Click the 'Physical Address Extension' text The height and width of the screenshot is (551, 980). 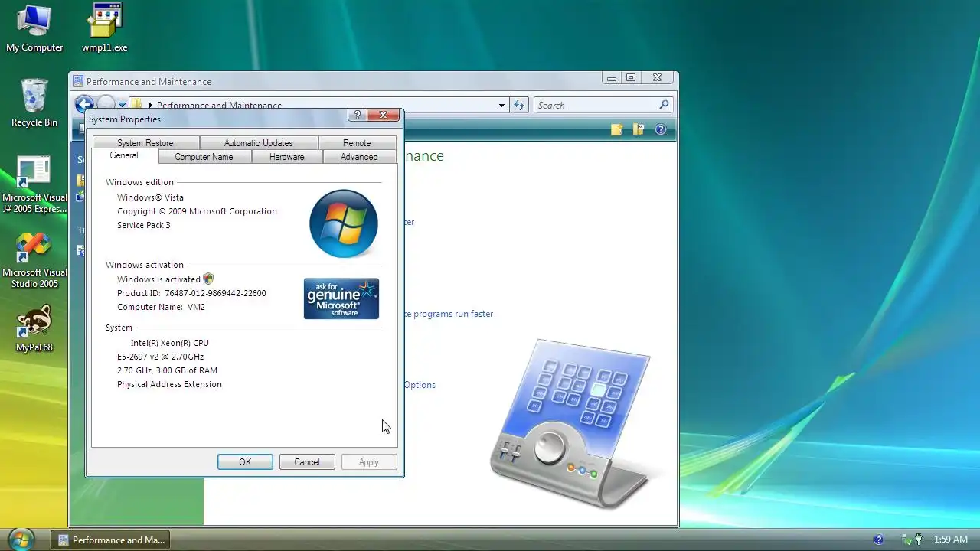point(169,384)
